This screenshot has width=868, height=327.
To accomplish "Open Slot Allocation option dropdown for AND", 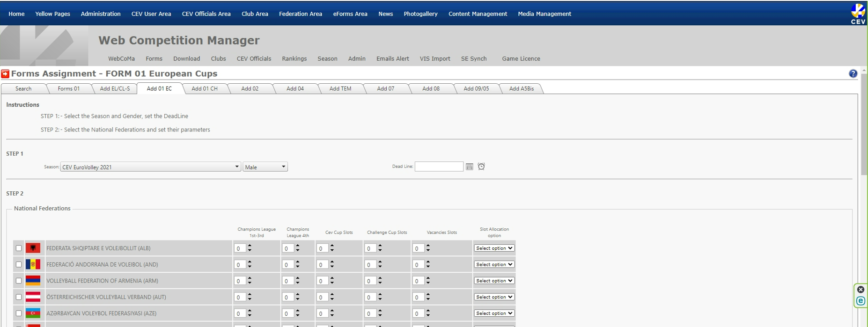I will click(494, 264).
